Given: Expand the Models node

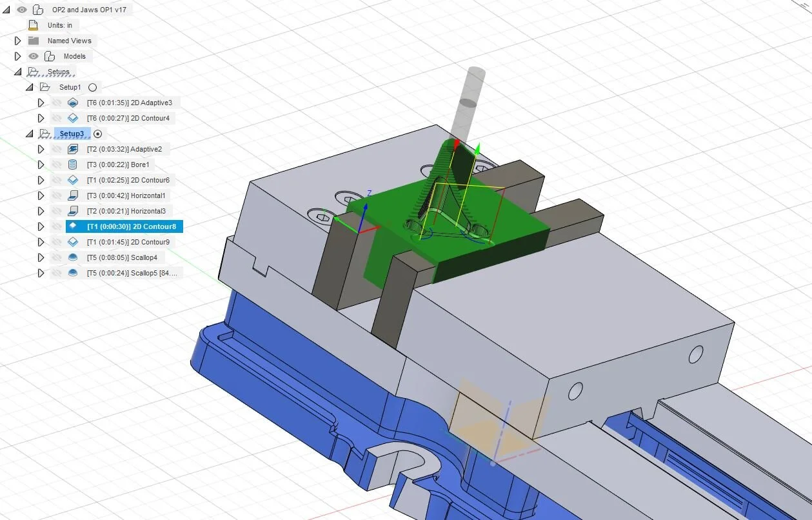Looking at the screenshot, I should point(18,56).
